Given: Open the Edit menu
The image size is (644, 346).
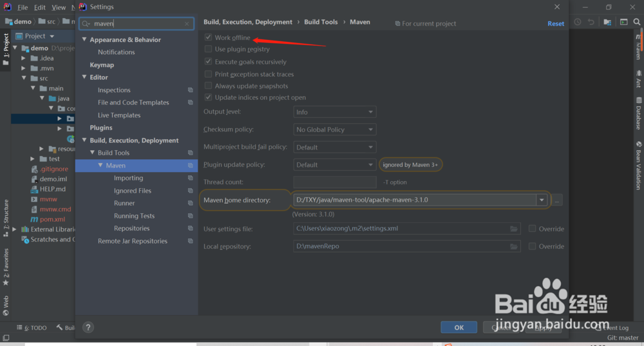Looking at the screenshot, I should click(40, 7).
